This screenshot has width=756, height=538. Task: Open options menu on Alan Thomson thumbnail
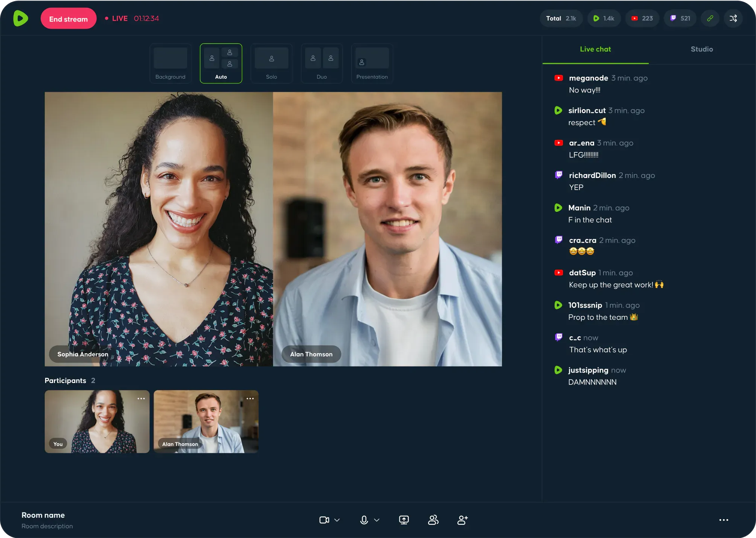pyautogui.click(x=250, y=398)
